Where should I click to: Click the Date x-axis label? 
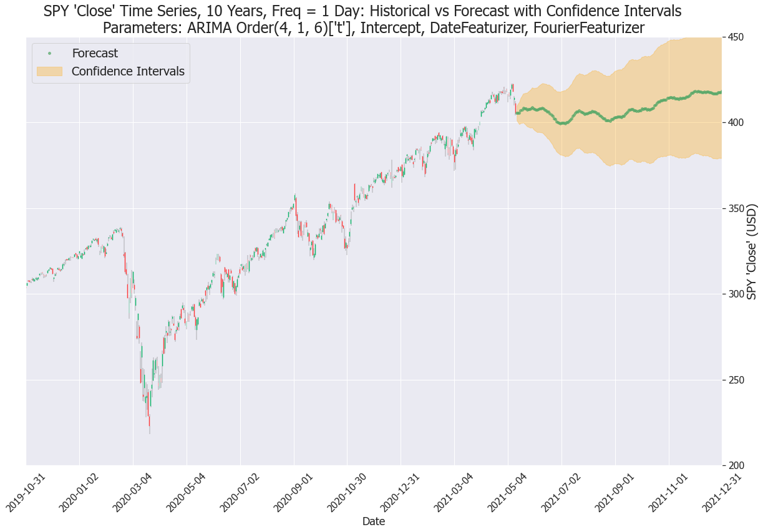(x=373, y=521)
